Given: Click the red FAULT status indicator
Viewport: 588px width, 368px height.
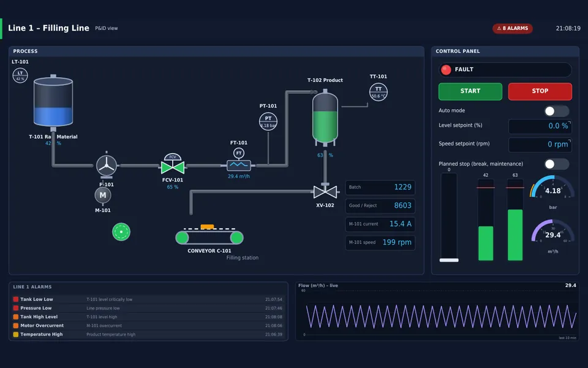Looking at the screenshot, I should click(x=446, y=70).
